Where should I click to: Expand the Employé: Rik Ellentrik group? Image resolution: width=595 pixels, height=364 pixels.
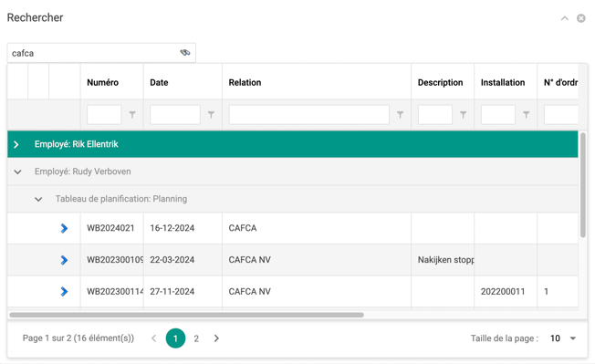(x=16, y=144)
